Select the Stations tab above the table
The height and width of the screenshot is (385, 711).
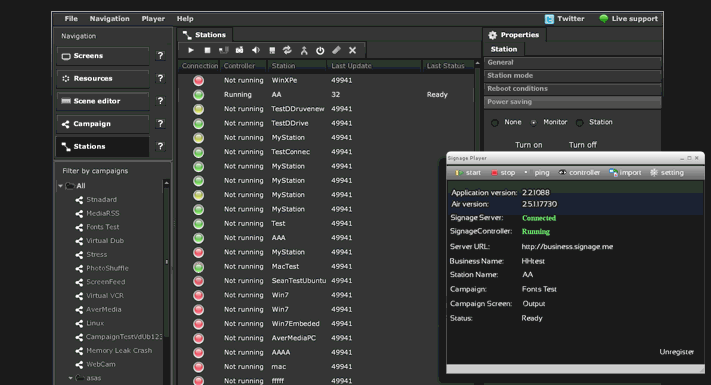pos(205,35)
